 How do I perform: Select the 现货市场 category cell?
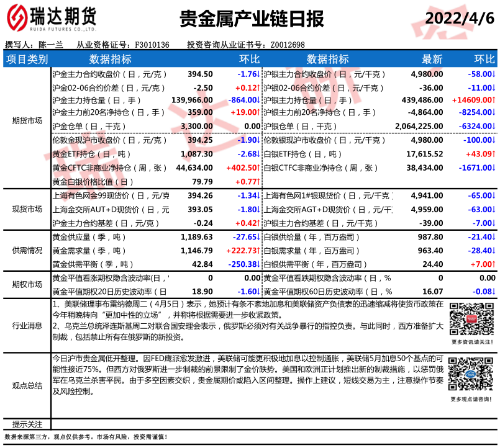[x=27, y=209]
